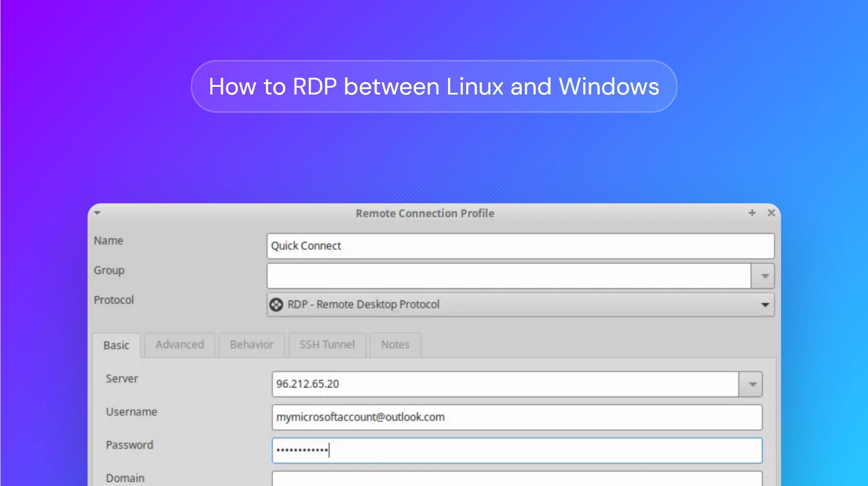The height and width of the screenshot is (486, 868).
Task: Switch to the SSH Tunnel tab
Action: click(327, 345)
